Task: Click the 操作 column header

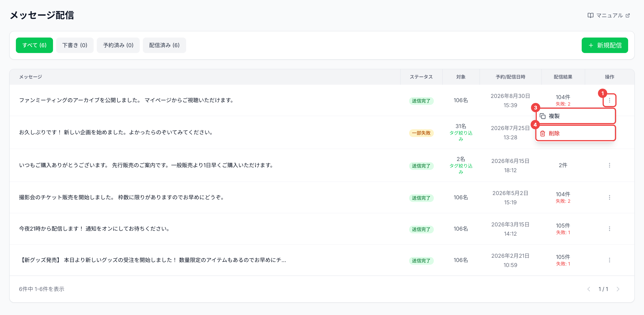Action: [609, 77]
